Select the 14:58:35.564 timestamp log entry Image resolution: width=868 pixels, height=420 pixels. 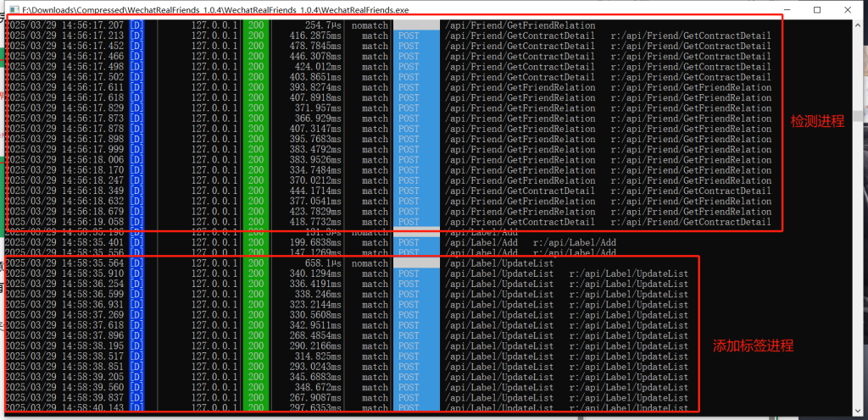[64, 263]
